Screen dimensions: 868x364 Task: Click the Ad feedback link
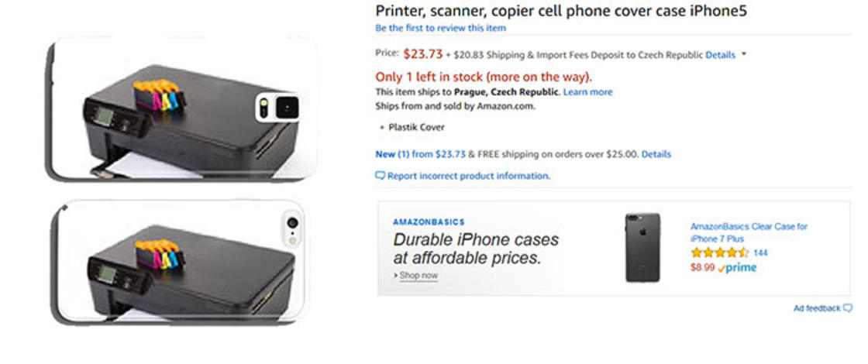[x=816, y=308]
